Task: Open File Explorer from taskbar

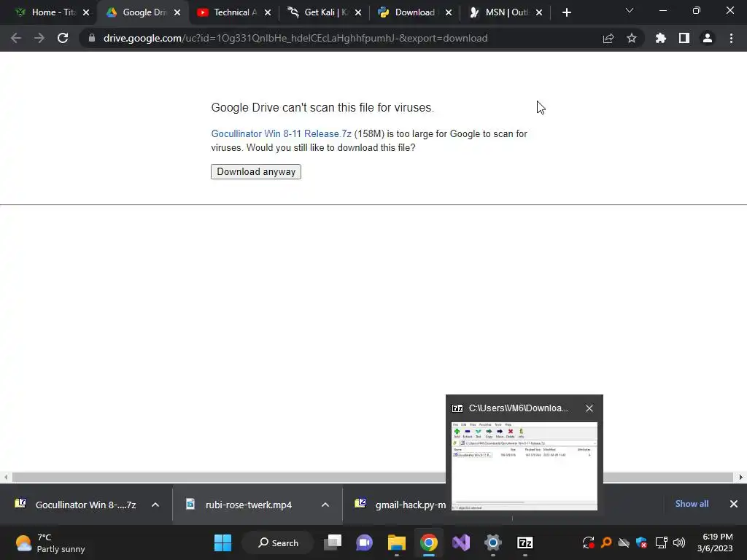Action: click(396, 542)
